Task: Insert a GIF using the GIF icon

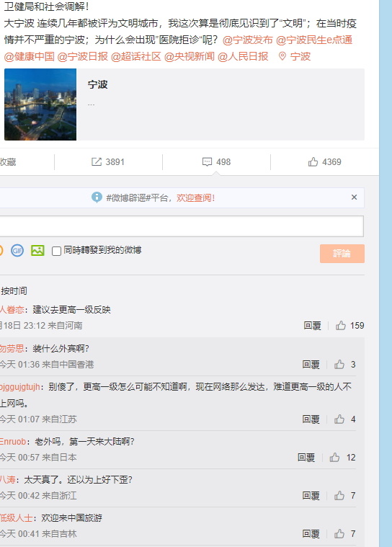Action: [x=17, y=251]
